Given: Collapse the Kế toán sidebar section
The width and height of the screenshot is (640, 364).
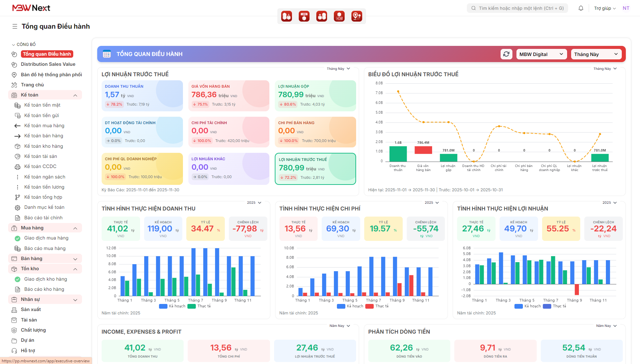Looking at the screenshot, I should point(75,95).
